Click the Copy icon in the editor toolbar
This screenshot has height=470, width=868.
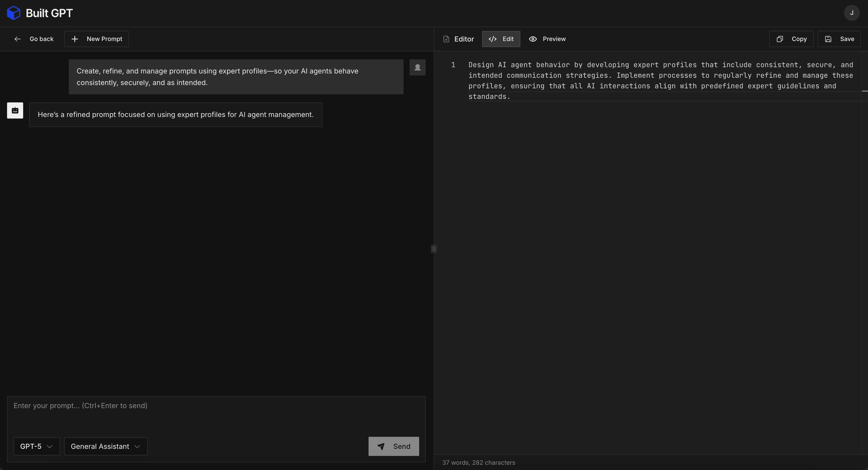(780, 39)
